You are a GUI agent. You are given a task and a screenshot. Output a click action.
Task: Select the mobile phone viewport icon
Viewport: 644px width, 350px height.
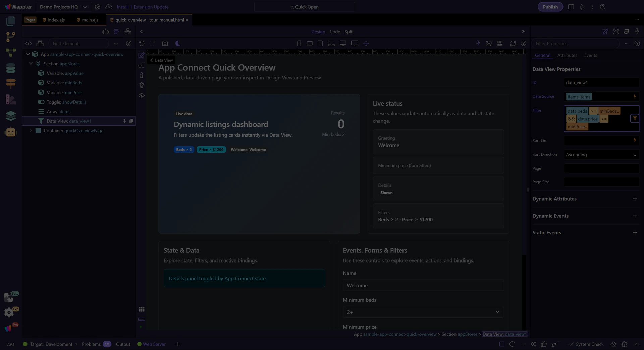[x=299, y=43]
